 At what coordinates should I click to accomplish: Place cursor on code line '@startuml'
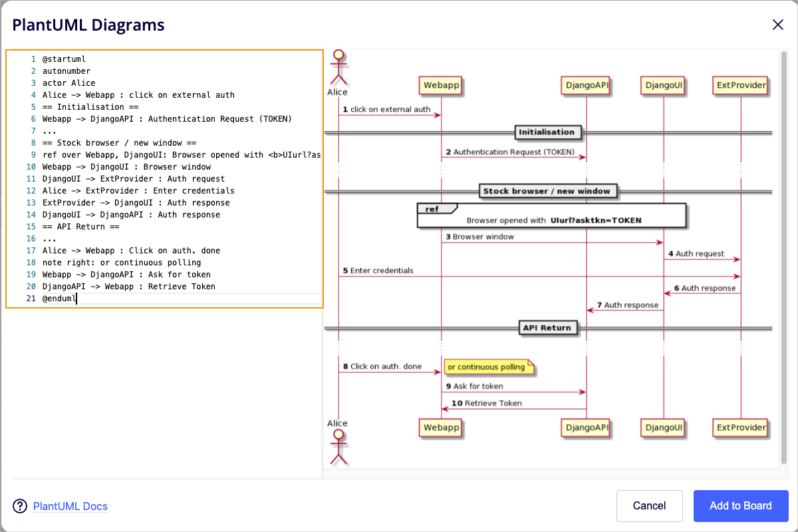[64, 59]
